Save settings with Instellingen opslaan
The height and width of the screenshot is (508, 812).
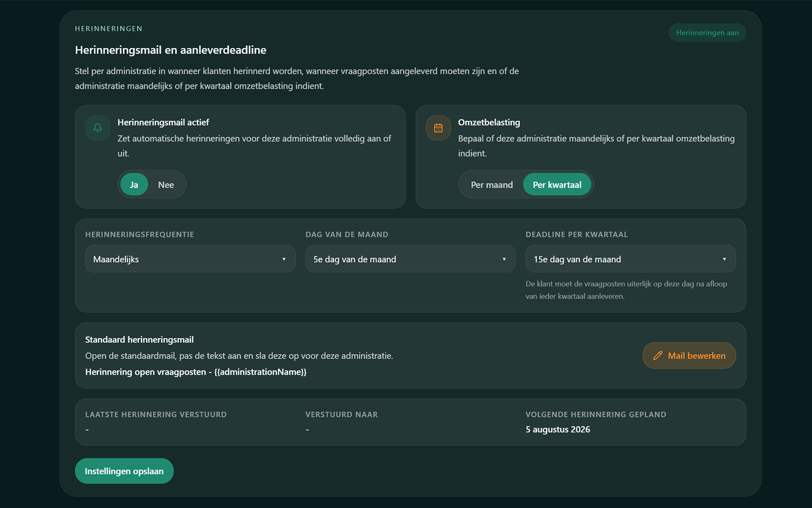(x=124, y=471)
